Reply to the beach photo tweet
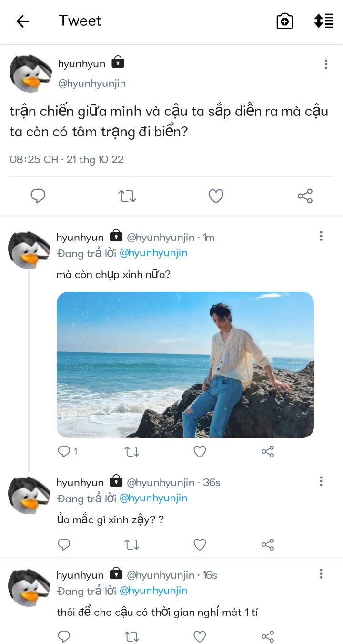343x644 pixels. click(64, 451)
